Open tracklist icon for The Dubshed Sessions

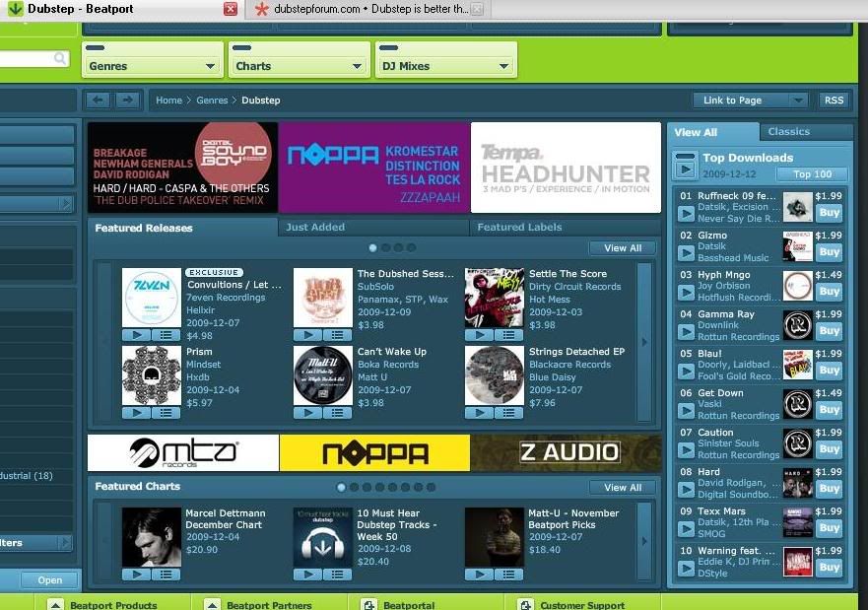(337, 335)
